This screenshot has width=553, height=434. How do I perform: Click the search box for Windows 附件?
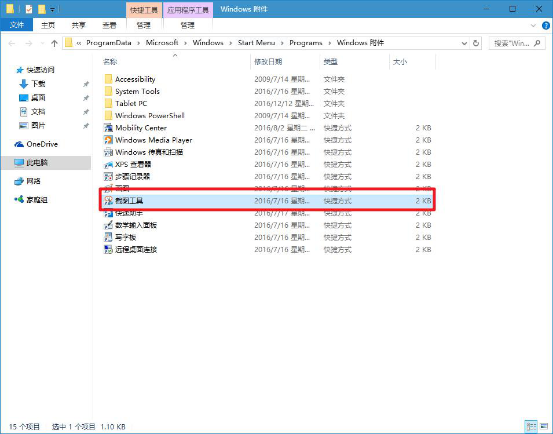tap(517, 43)
